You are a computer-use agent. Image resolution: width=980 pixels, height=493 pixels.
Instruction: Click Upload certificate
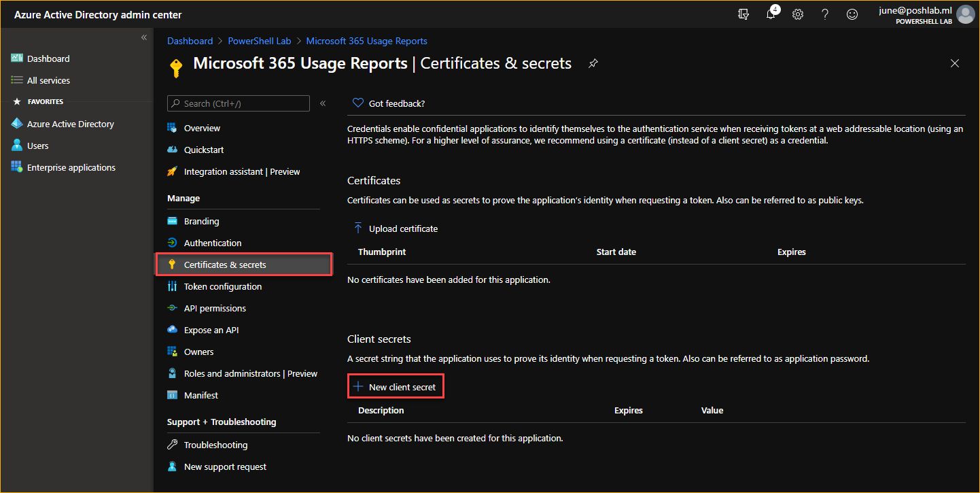[x=396, y=228]
